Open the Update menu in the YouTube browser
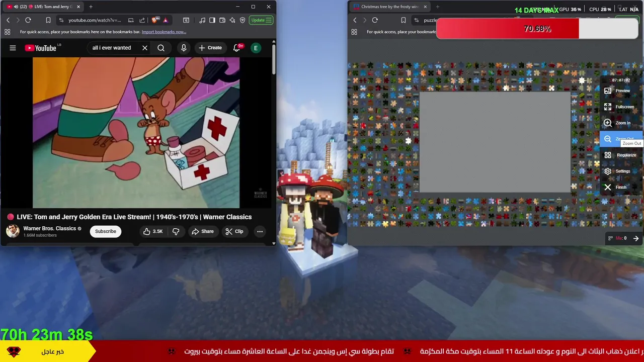Viewport: 644px width, 362px height. point(262,20)
